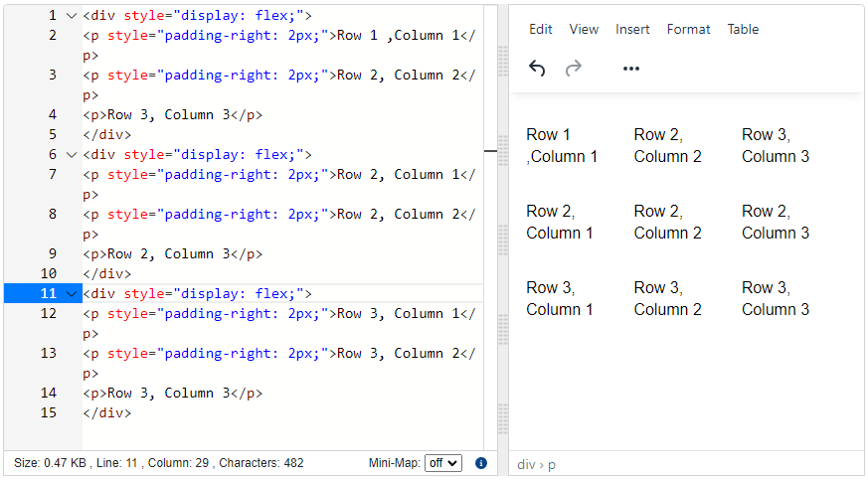The image size is (868, 481).
Task: Select the div element in path breadcrumb
Action: point(526,464)
